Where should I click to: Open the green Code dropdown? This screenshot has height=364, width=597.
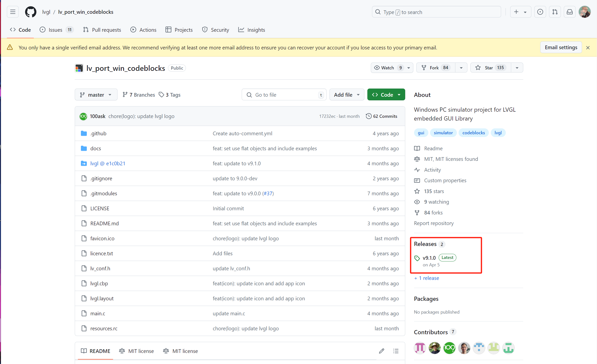(x=386, y=95)
